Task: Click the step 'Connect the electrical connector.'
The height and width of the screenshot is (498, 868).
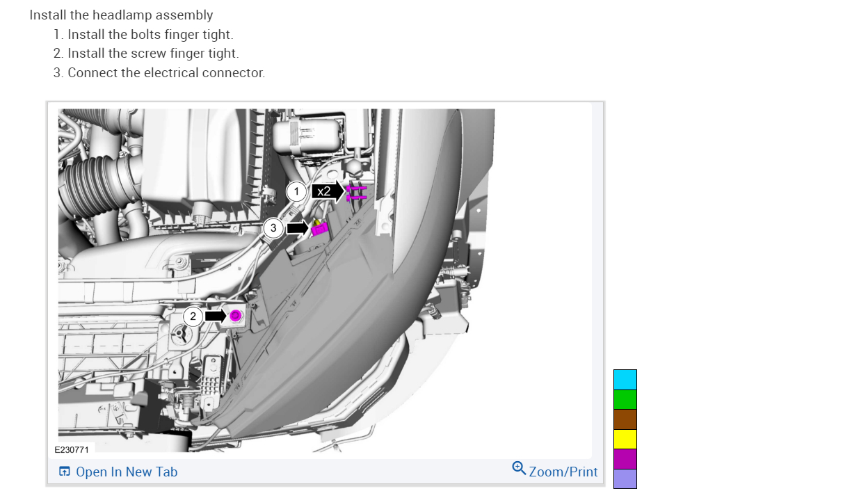Action: [166, 72]
